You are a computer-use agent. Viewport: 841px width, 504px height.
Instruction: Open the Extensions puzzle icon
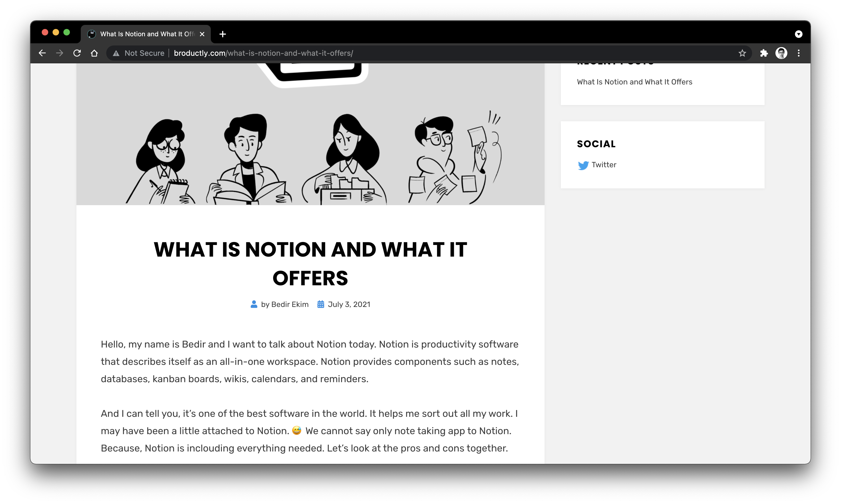[764, 53]
